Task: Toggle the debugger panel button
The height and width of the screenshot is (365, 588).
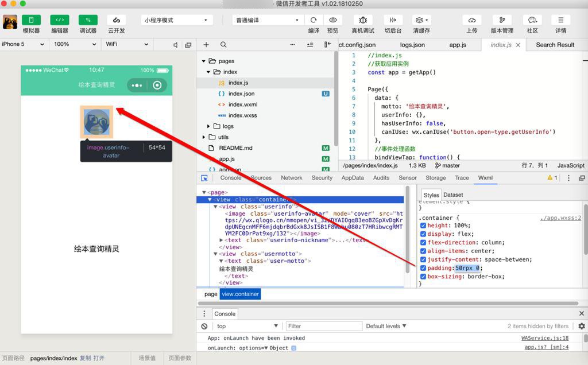Action: 88,20
